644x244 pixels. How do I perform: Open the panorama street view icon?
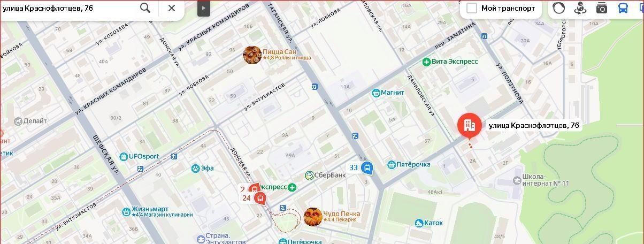pos(580,8)
